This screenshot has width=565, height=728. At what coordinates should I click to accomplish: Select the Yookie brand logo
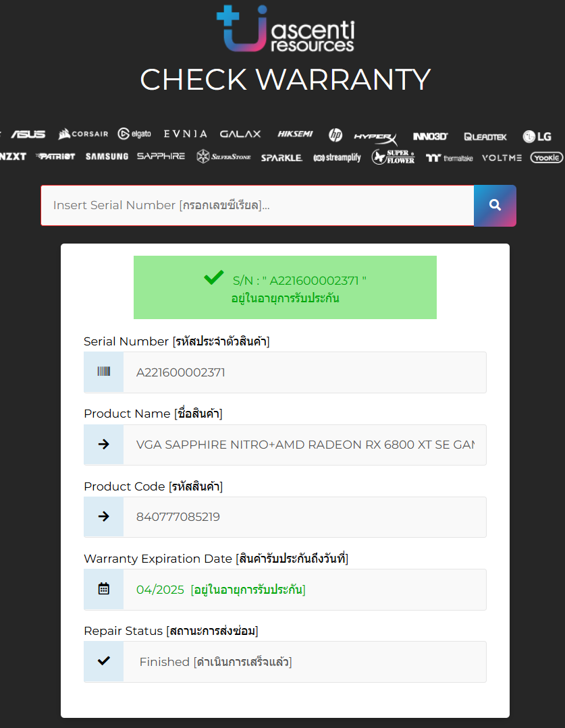pos(547,158)
